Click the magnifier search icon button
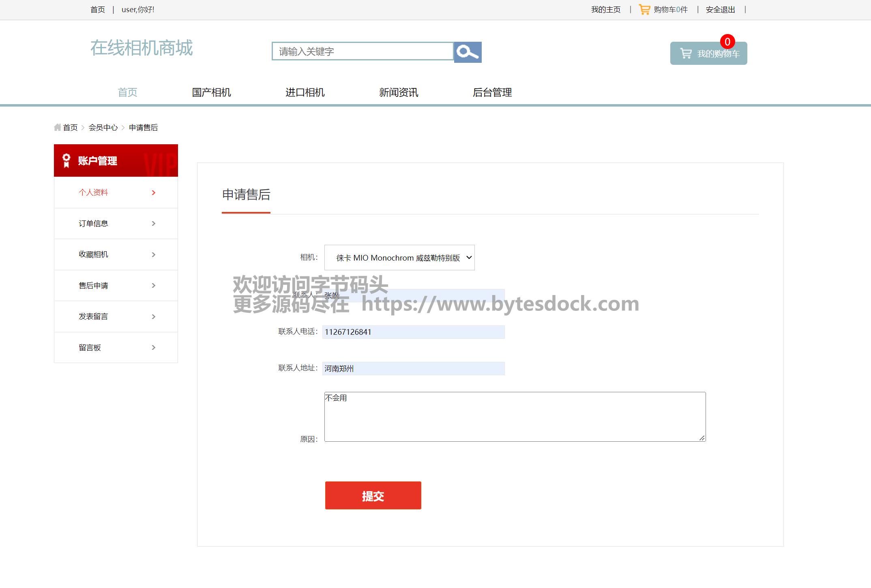This screenshot has height=588, width=871. pyautogui.click(x=467, y=52)
